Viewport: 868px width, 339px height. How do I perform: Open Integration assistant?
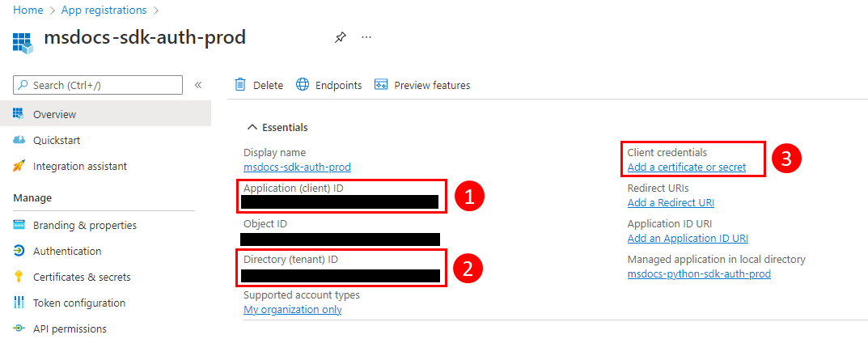click(x=80, y=166)
